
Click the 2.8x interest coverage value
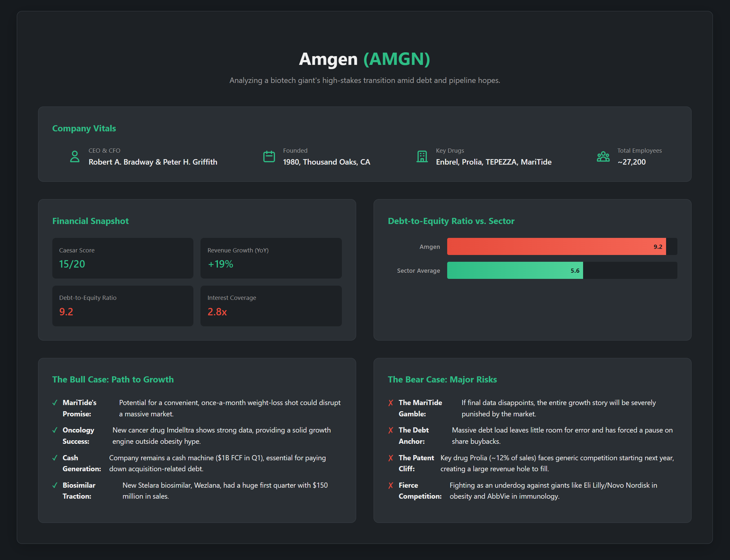click(x=217, y=312)
